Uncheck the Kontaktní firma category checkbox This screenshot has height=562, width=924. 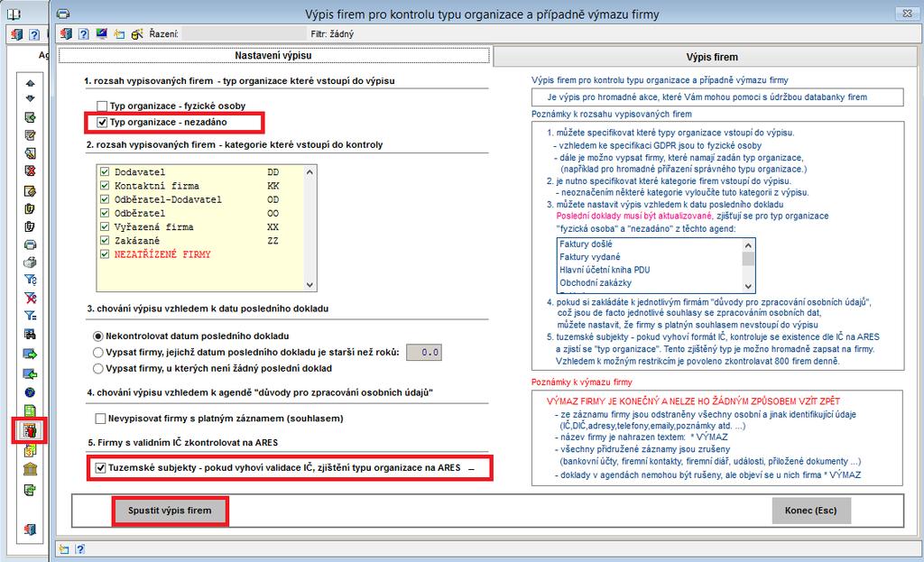[105, 186]
